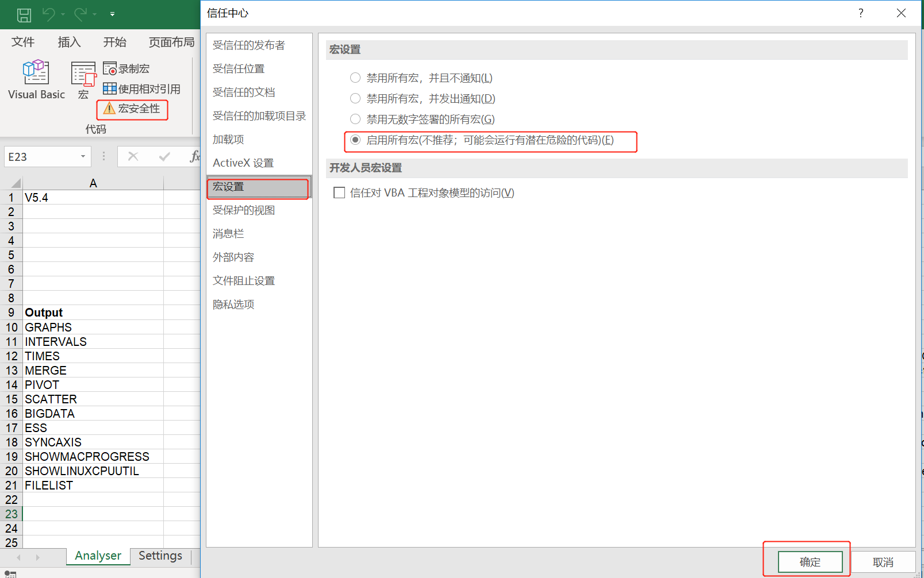Click the Undo arrow icon
924x578 pixels.
pos(48,14)
